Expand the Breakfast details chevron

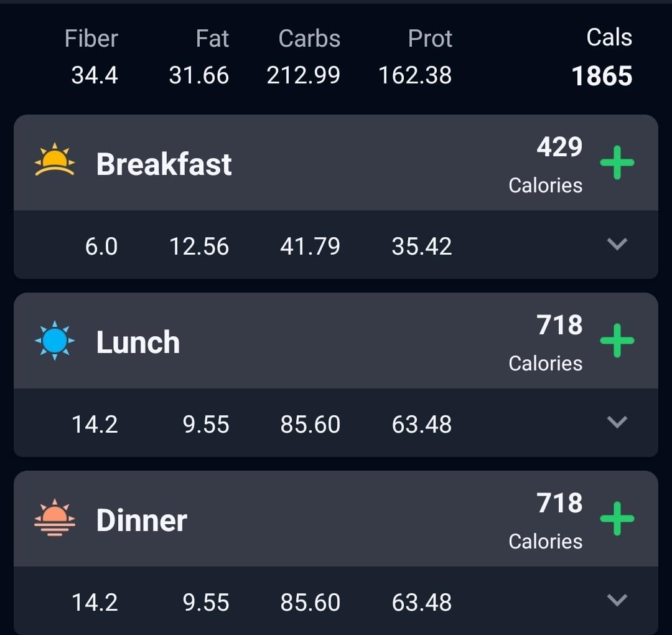617,244
